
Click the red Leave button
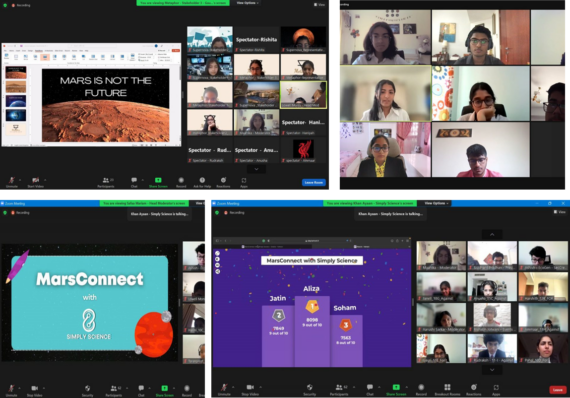click(558, 390)
